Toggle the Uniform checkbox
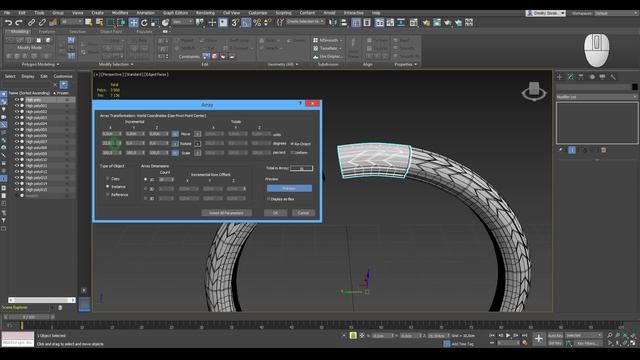Viewport: 640px width, 360px height. (292, 153)
